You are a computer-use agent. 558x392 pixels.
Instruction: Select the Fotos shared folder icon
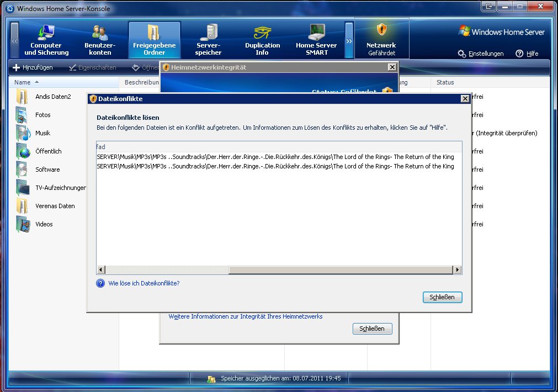pyautogui.click(x=23, y=115)
